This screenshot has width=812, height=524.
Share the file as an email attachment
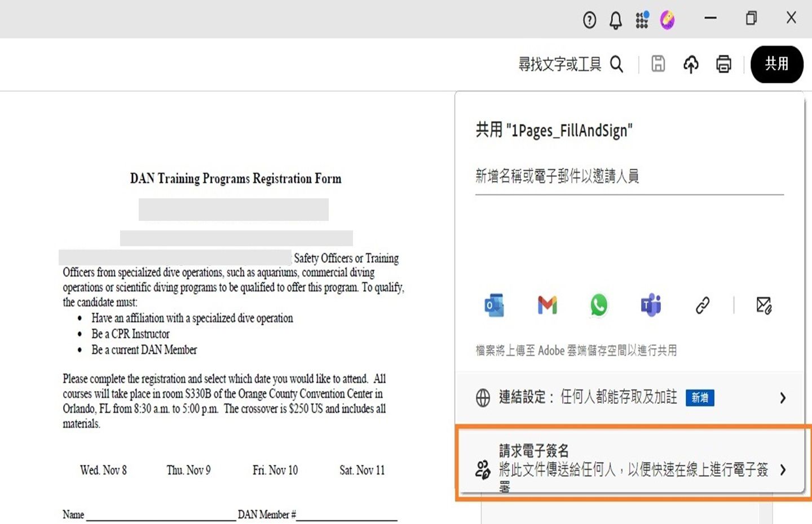coord(764,305)
